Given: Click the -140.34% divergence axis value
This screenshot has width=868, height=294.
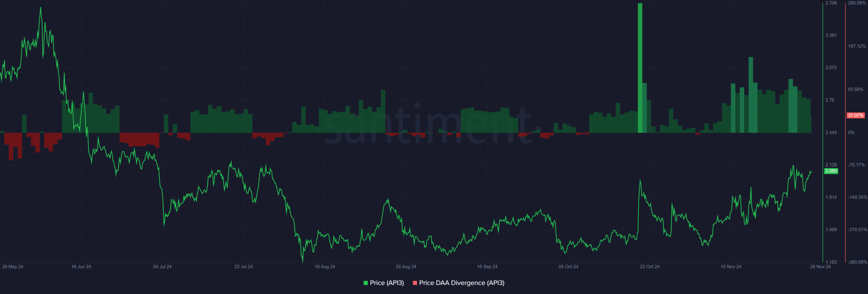Looking at the screenshot, I should (x=857, y=197).
